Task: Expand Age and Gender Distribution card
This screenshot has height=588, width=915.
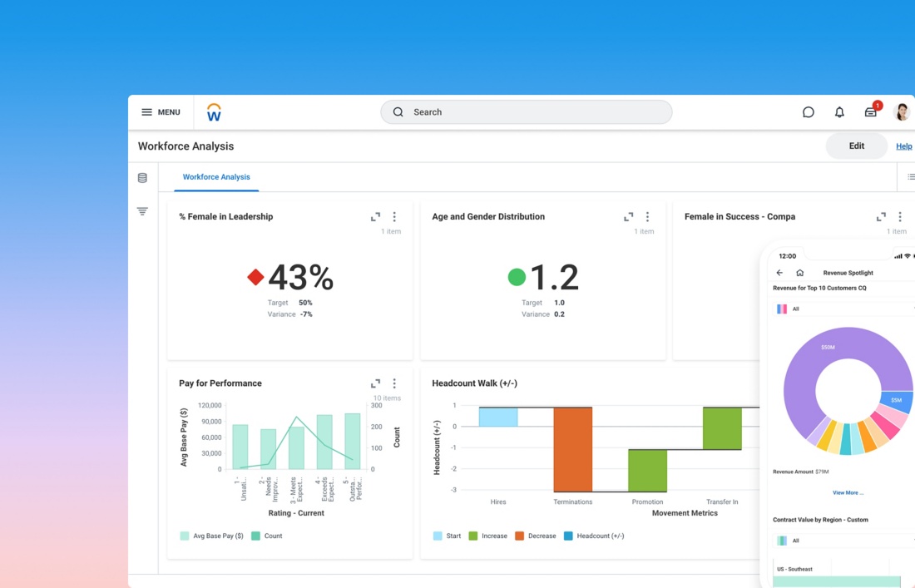Action: click(x=628, y=217)
